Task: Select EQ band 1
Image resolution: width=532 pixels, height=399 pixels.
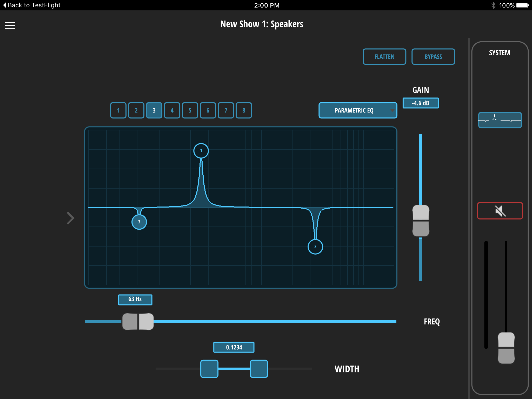Action: (x=118, y=110)
